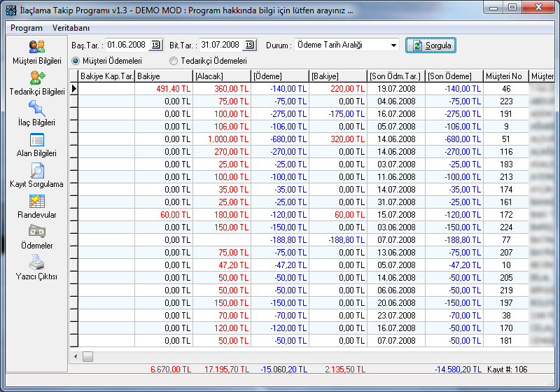The height and width of the screenshot is (392, 560).
Task: Click the Sorgula query button
Action: coord(430,45)
